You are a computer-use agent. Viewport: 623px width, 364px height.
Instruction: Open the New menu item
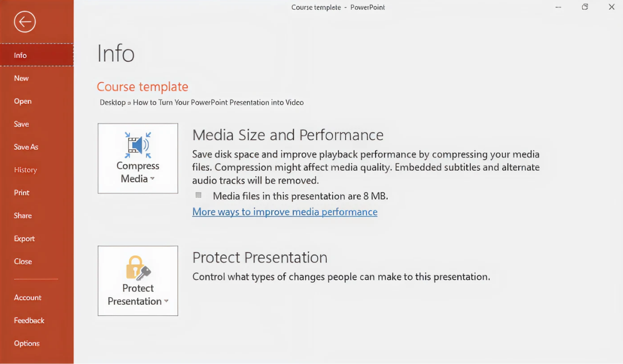coord(22,78)
